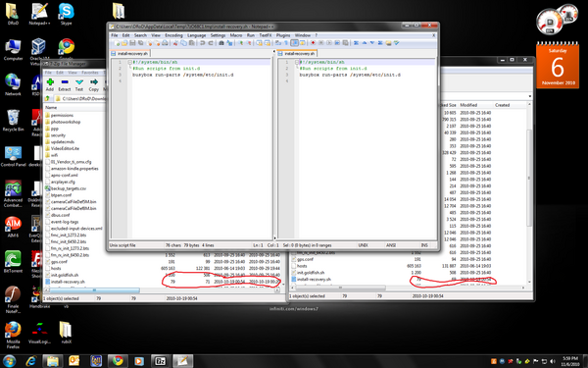This screenshot has width=588, height=368.
Task: Click the Copy arrow button in 7-Zip toolbar
Action: click(x=94, y=84)
